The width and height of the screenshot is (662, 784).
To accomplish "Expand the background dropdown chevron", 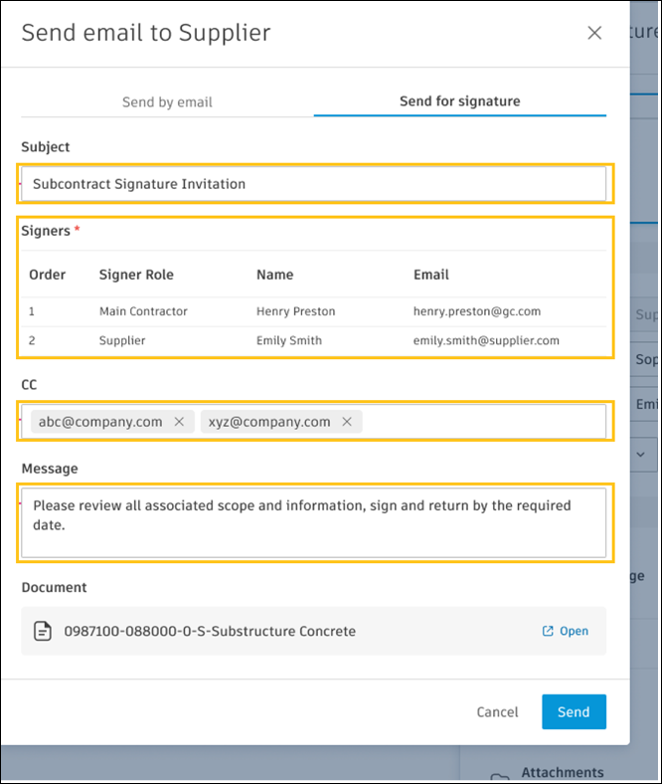I will 641,453.
